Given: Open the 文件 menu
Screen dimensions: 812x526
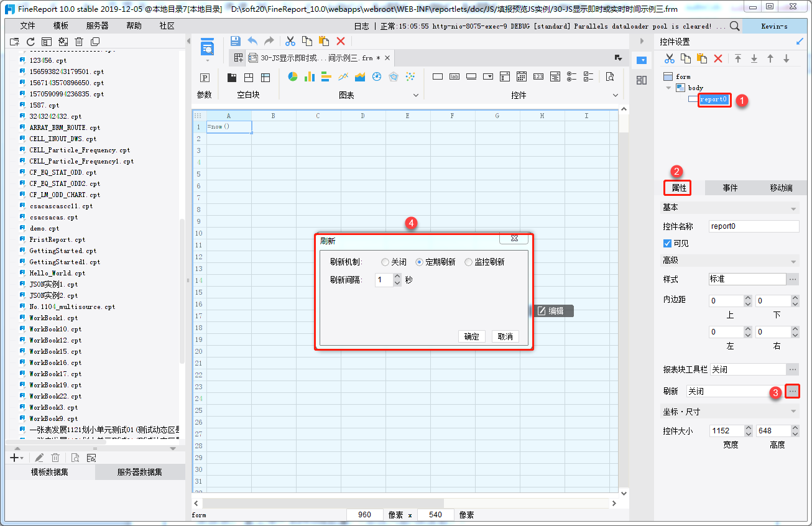Looking at the screenshot, I should (x=27, y=26).
